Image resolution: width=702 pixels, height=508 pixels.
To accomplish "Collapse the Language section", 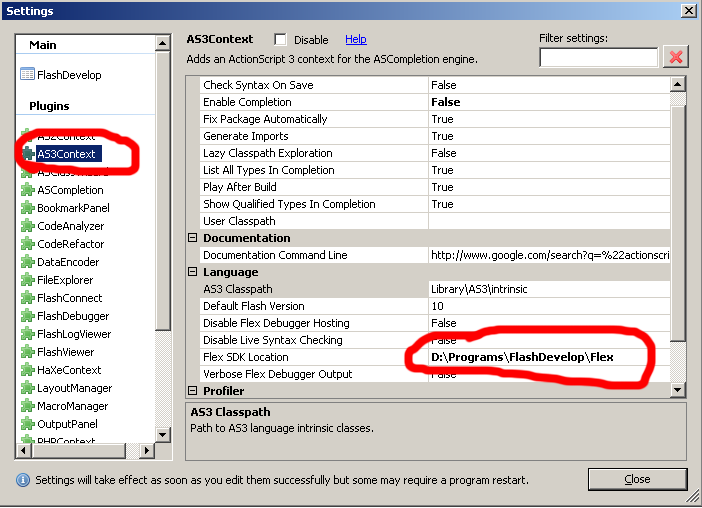I will 193,272.
